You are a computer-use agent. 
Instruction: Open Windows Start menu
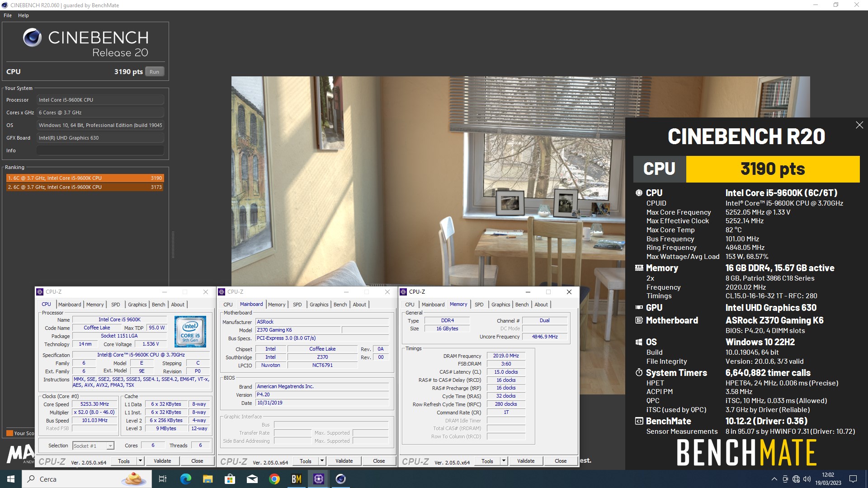point(11,479)
